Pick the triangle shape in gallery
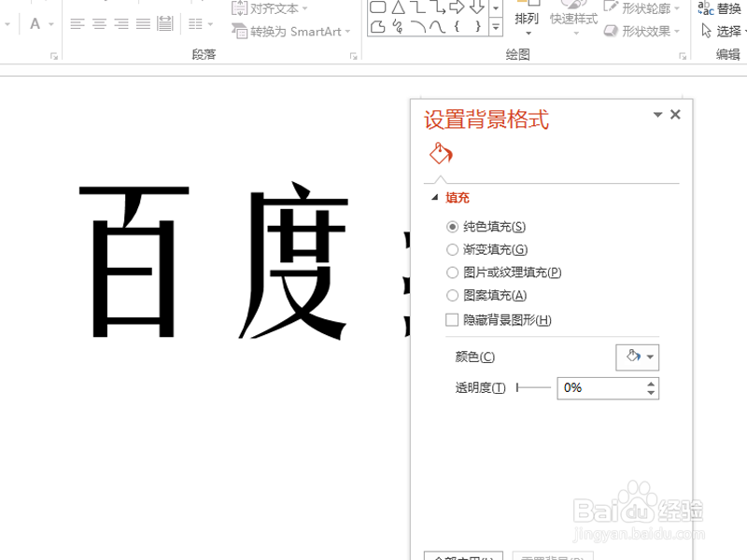The image size is (747, 560). [399, 7]
